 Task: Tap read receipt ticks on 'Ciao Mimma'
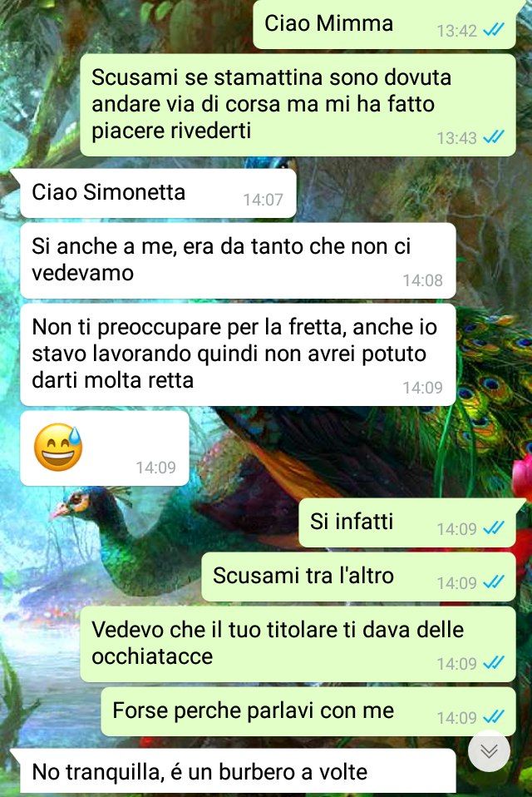coord(494,31)
